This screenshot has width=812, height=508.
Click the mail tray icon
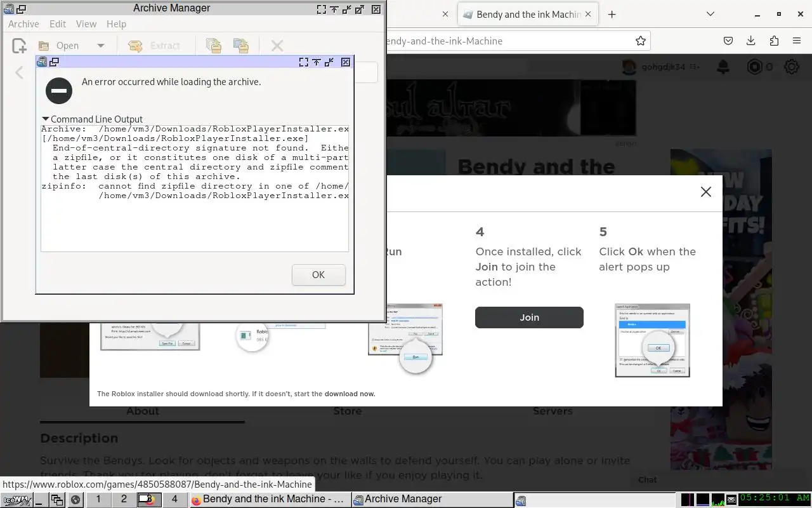click(x=731, y=500)
